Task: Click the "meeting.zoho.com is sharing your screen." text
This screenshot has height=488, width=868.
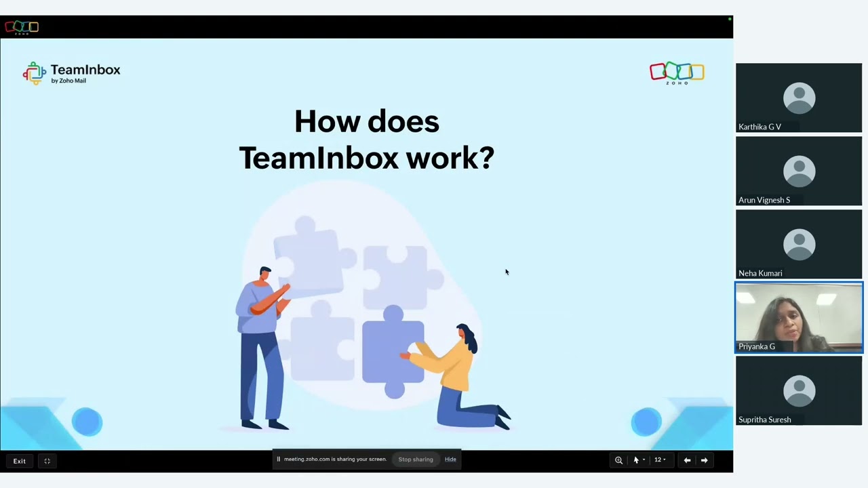Action: (335, 460)
